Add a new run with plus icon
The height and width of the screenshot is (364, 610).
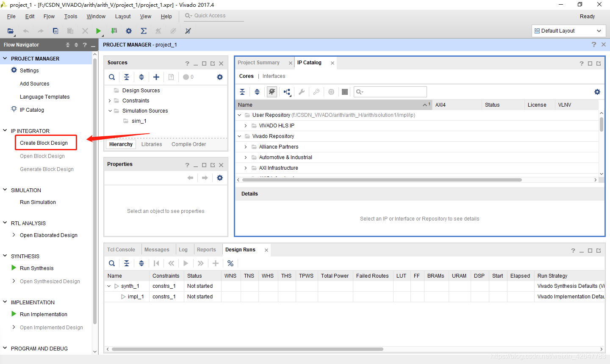click(x=216, y=263)
